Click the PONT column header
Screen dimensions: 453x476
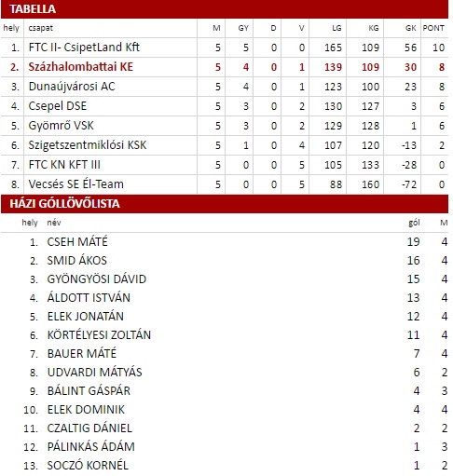433,28
